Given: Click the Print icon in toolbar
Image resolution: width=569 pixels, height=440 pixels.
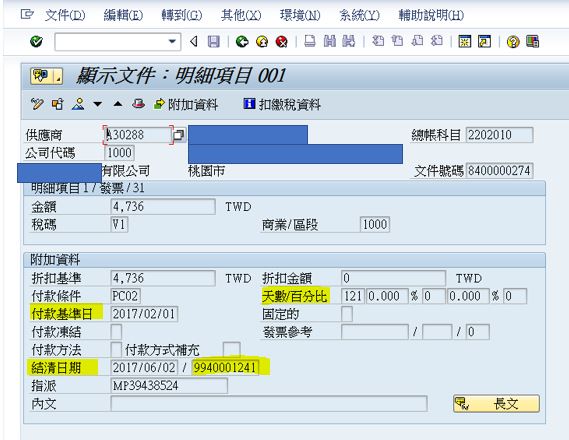Looking at the screenshot, I should [310, 41].
